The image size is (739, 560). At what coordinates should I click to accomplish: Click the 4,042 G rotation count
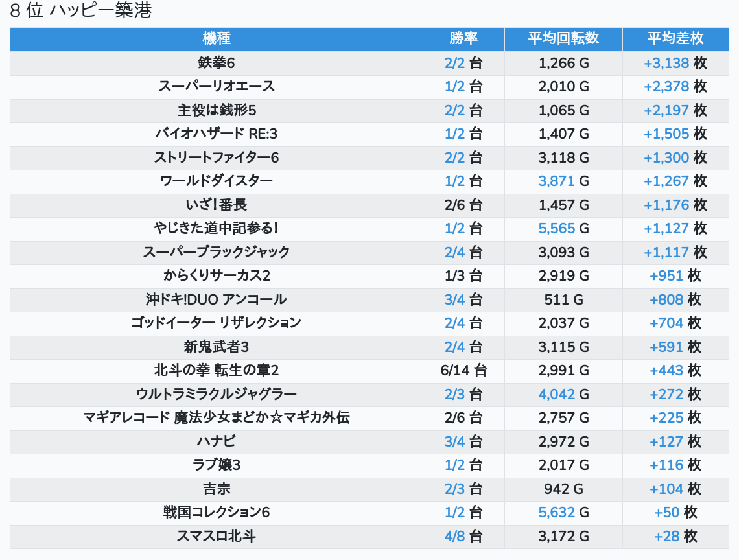(563, 394)
